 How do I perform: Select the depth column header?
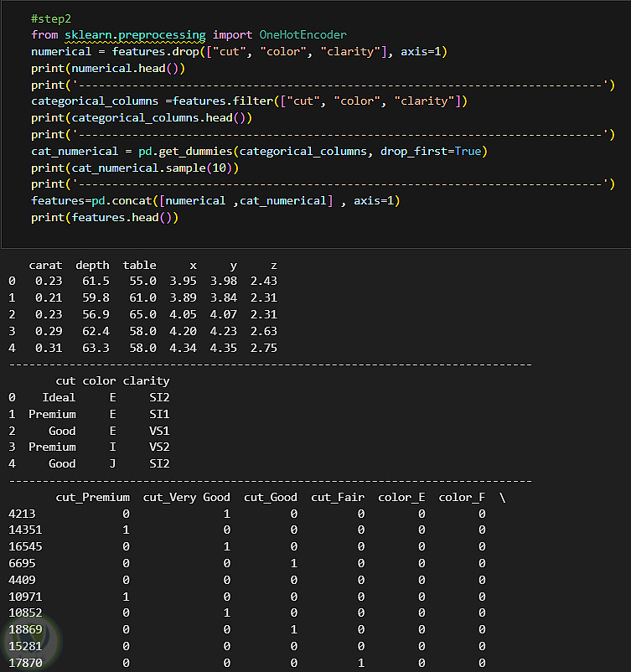click(x=92, y=265)
